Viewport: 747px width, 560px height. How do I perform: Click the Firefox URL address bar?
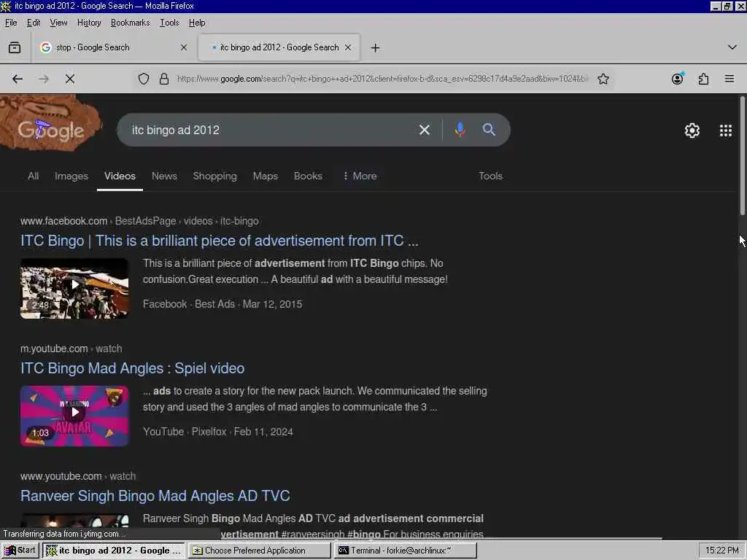click(382, 79)
